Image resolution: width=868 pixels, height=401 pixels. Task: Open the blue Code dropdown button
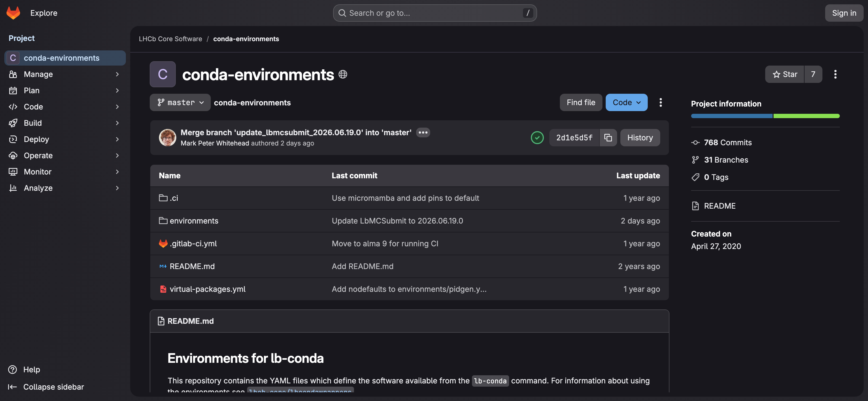point(626,102)
